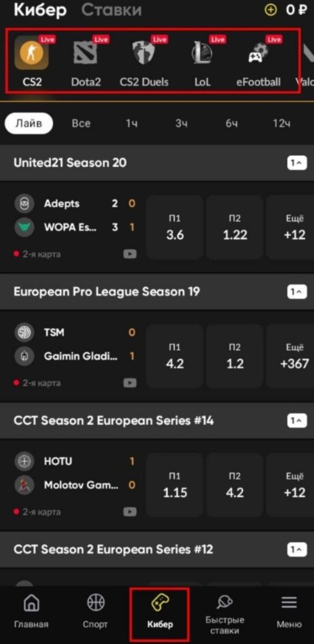Bet on П1 3.6 for Adepts
314x644 pixels.
tap(175, 227)
